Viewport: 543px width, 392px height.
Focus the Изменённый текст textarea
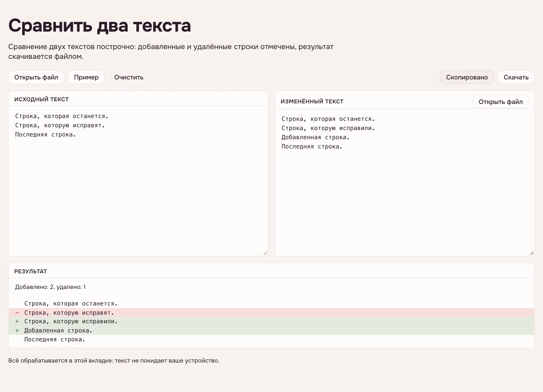pos(405,182)
